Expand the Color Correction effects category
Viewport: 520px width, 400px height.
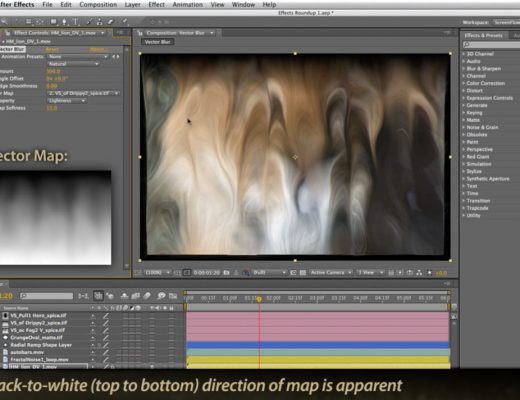tap(463, 83)
